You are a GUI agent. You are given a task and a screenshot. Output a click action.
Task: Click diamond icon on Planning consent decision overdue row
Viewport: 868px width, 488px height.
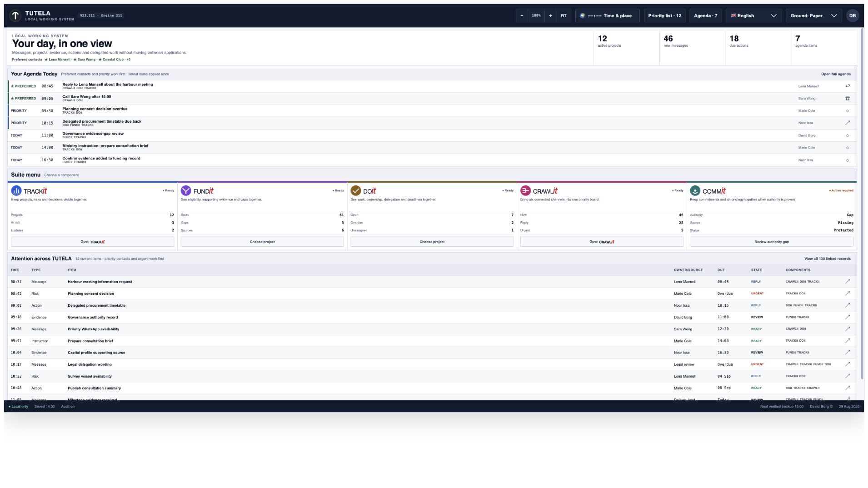click(847, 111)
